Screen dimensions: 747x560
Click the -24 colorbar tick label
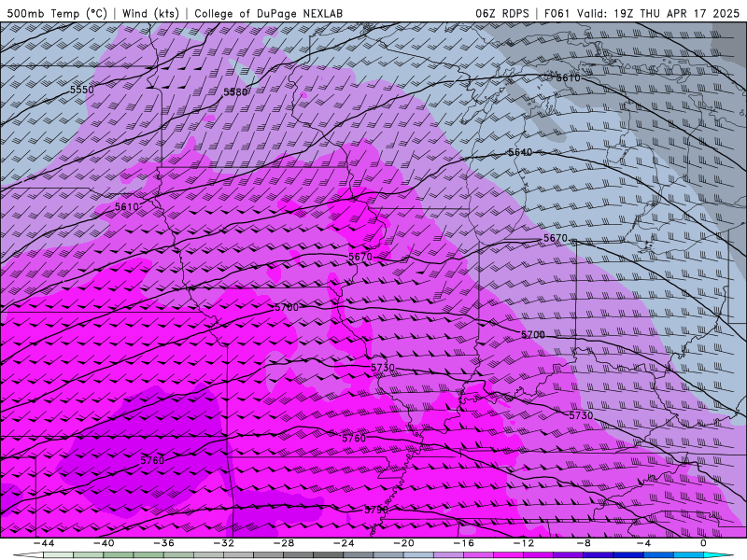coord(344,543)
